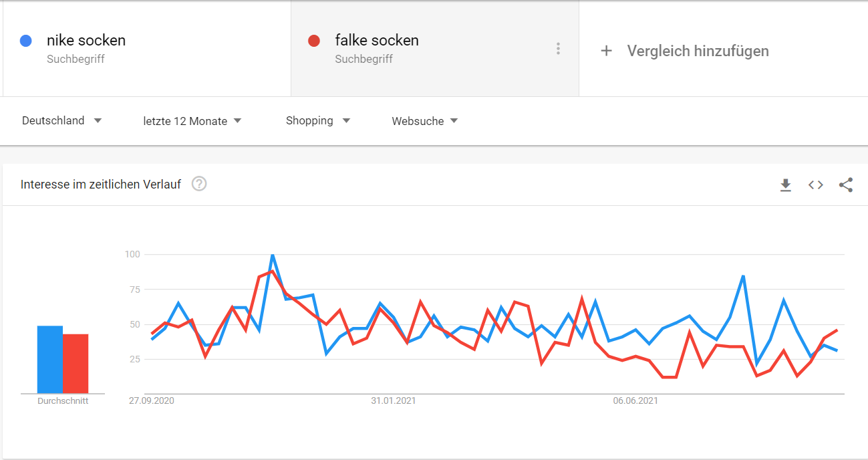Open three-dot menu for falke socken

click(x=558, y=49)
